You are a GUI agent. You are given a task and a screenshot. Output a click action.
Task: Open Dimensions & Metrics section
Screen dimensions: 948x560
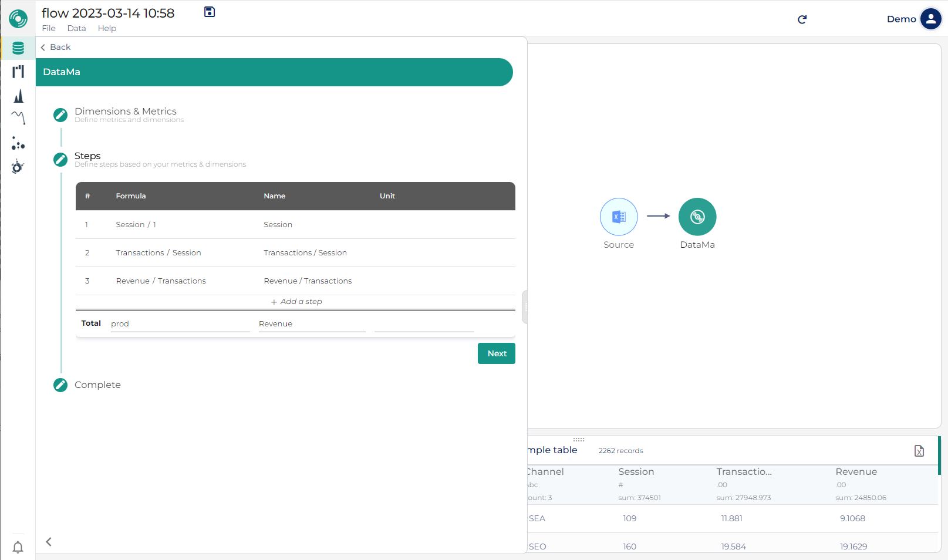pyautogui.click(x=126, y=111)
